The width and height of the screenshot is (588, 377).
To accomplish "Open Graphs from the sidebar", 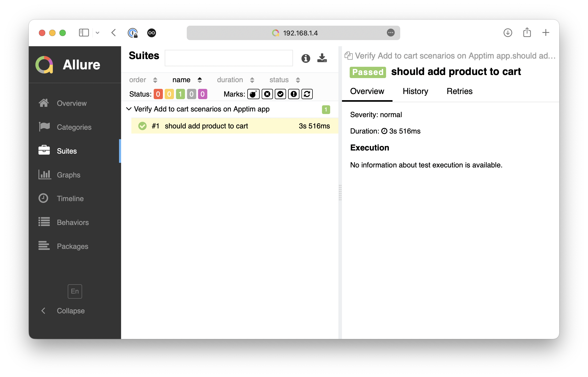I will pyautogui.click(x=68, y=175).
